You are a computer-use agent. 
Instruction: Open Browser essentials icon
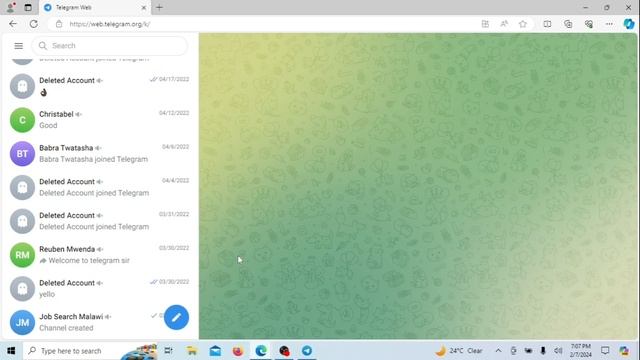589,24
